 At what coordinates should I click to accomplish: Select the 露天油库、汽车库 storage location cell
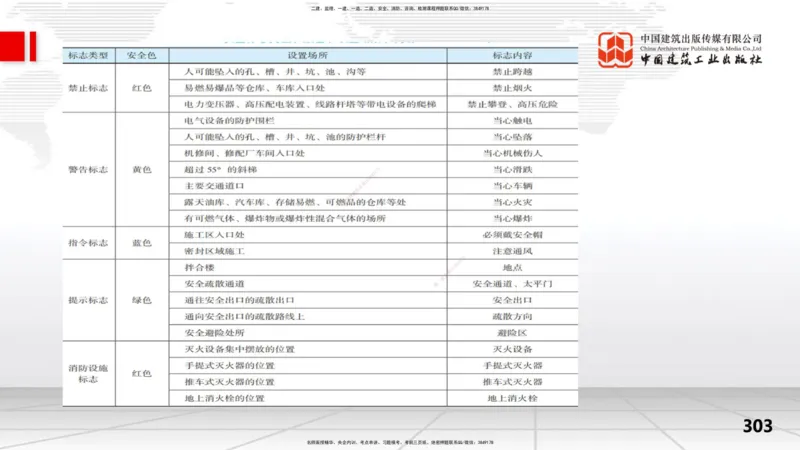point(308,202)
